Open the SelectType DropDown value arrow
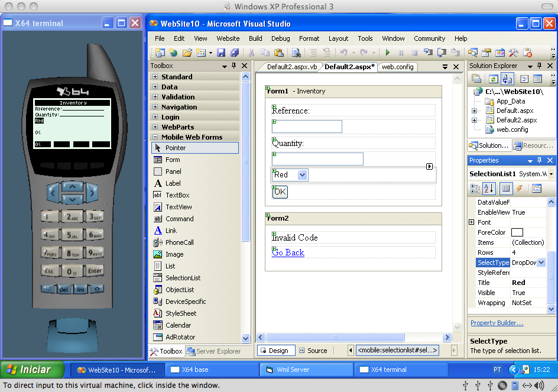The image size is (558, 392). (541, 263)
